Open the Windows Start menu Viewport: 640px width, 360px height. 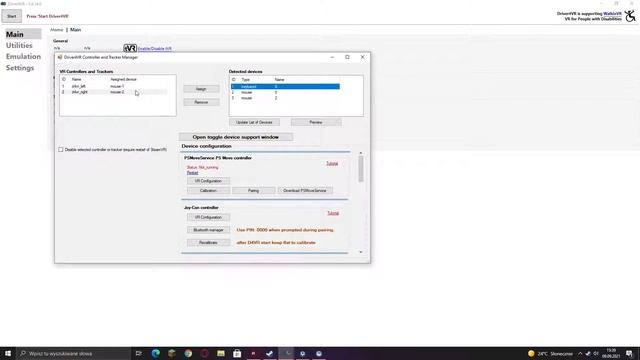click(8, 353)
